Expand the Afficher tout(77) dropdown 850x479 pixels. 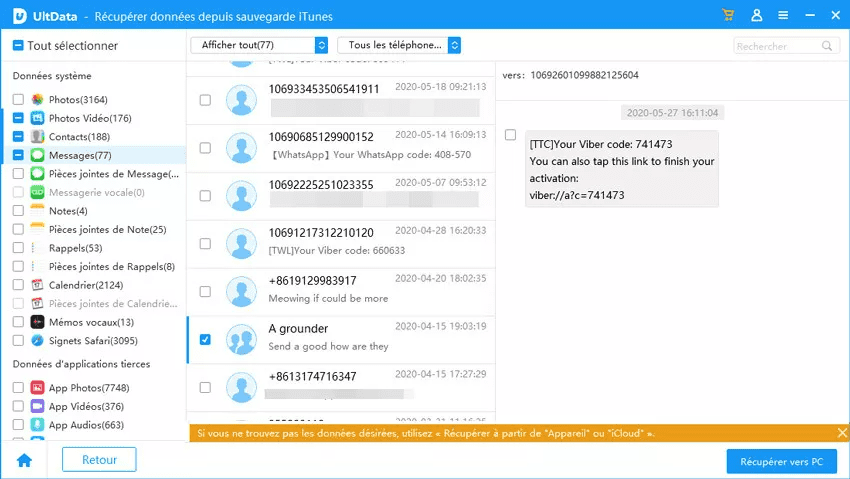[320, 45]
